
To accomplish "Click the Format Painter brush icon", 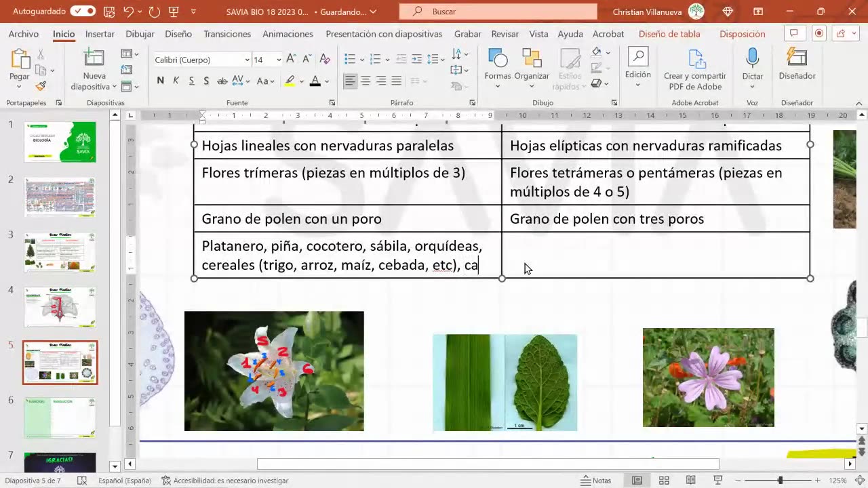I will 41,86.
